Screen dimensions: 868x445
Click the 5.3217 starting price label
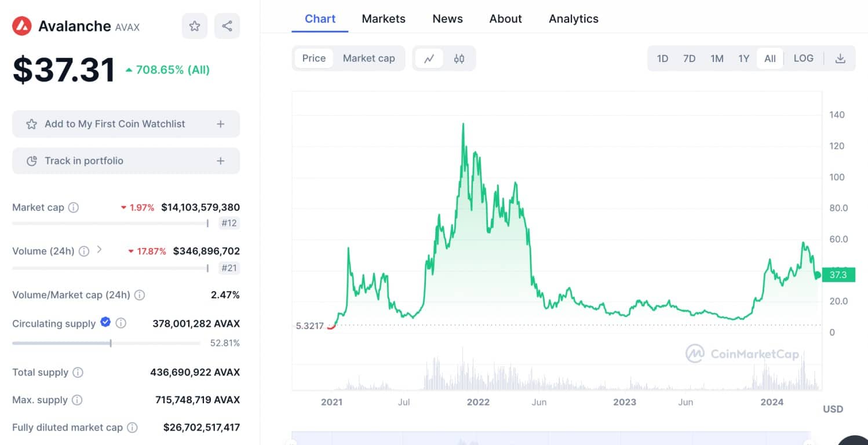tap(309, 326)
